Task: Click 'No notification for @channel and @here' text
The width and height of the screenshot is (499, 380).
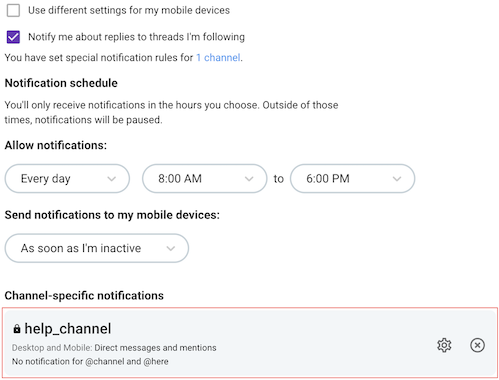Action: [x=90, y=362]
